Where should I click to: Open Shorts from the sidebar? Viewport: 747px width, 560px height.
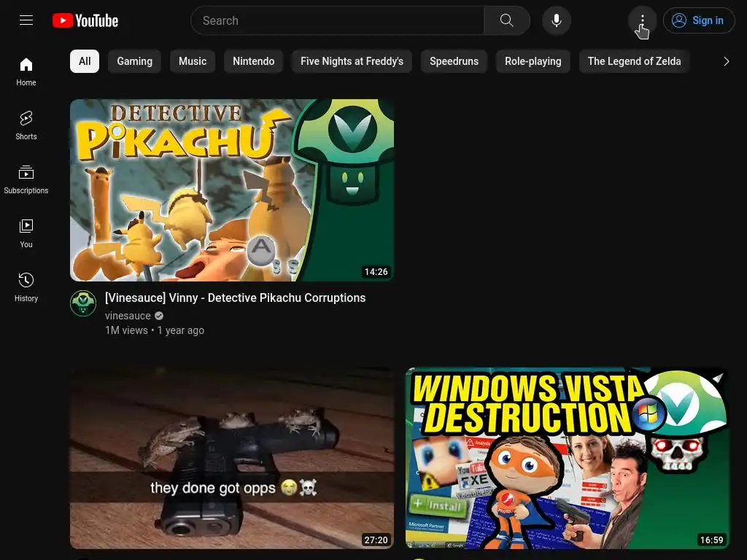tap(26, 125)
